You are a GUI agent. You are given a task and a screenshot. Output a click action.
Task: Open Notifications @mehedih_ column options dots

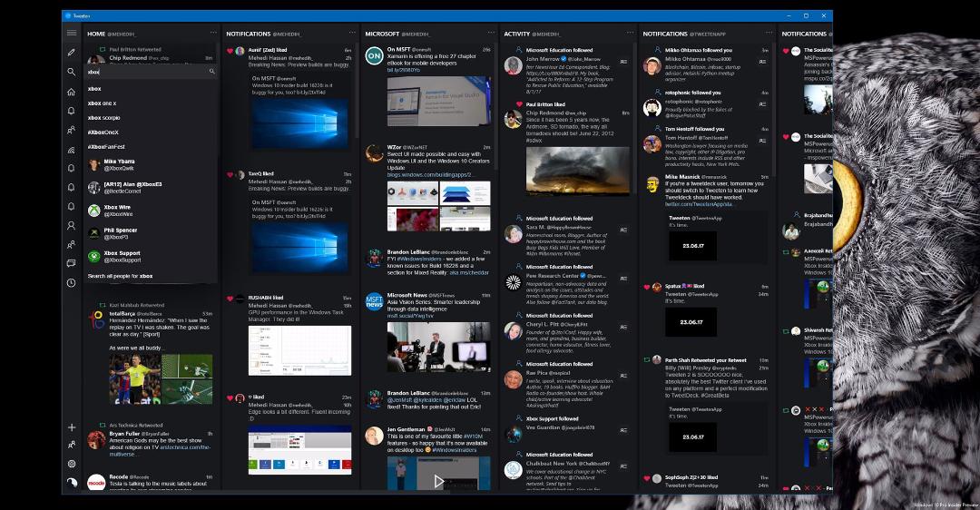352,34
